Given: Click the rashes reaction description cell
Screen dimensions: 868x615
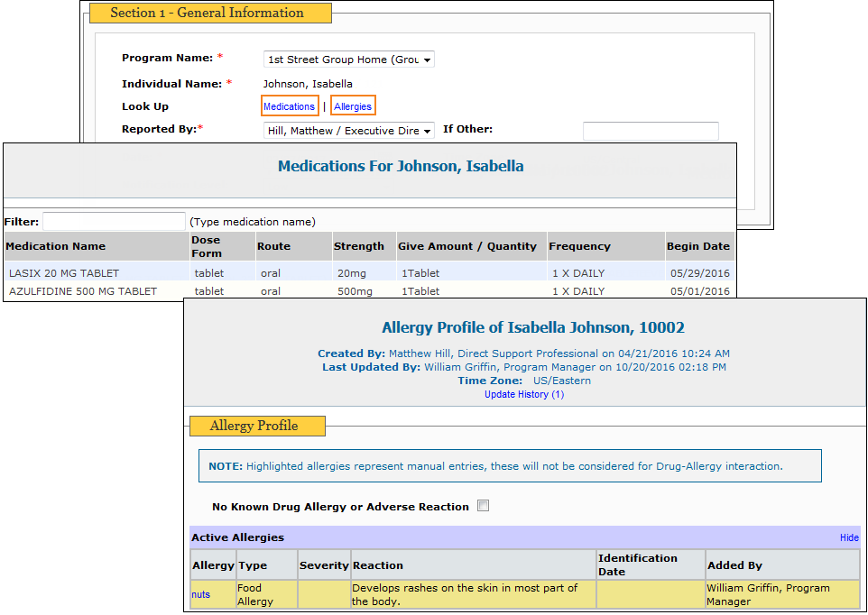Looking at the screenshot, I should coord(474,594).
